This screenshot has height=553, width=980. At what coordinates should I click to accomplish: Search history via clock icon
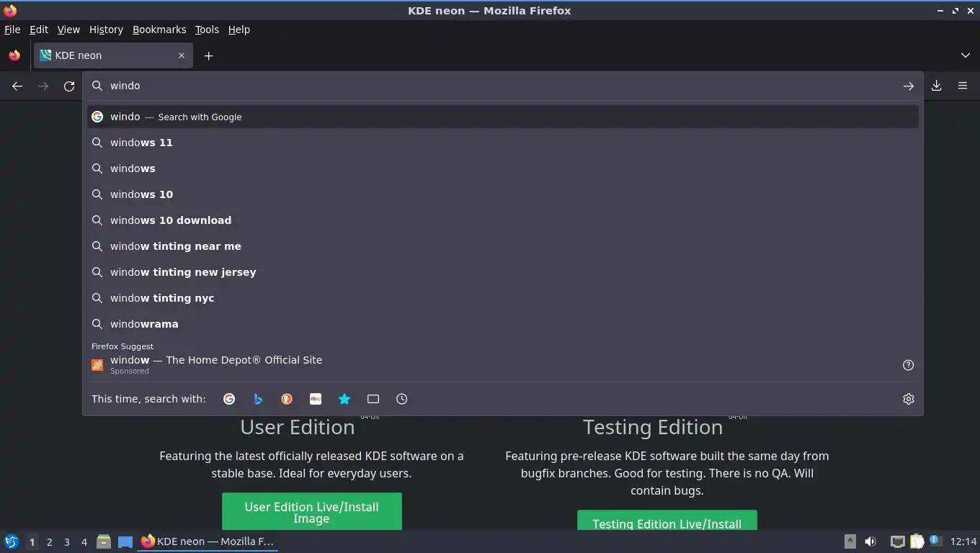click(402, 399)
